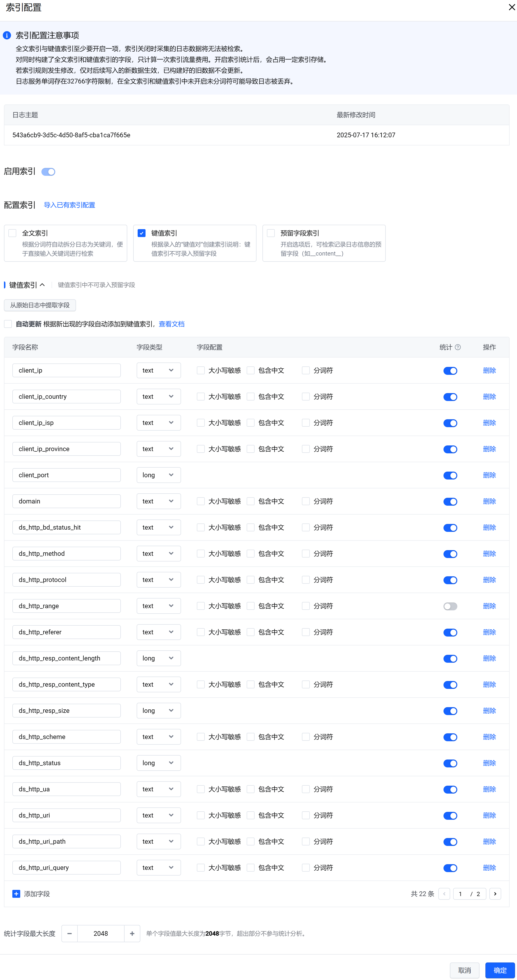
Task: Collapse the key-value index section chevron
Action: (x=42, y=285)
